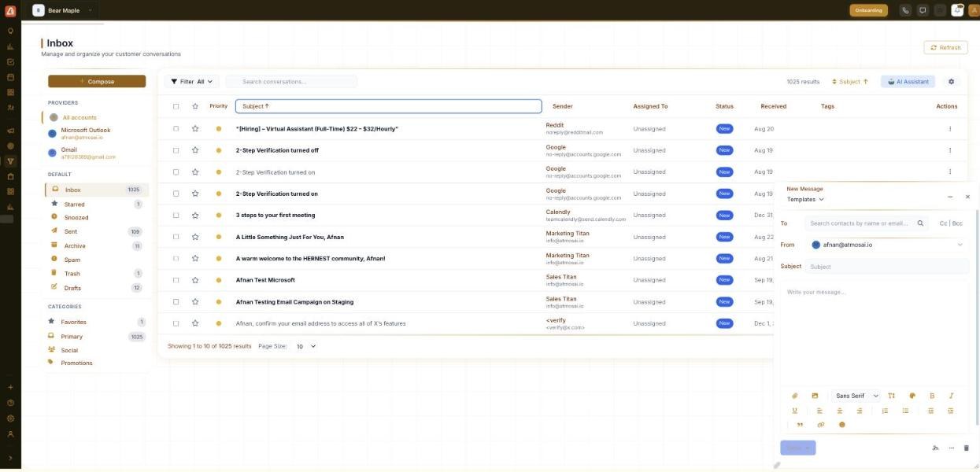Viewport: 980px width, 472px height.
Task: Open the emoji picker in editor
Action: pyautogui.click(x=841, y=425)
